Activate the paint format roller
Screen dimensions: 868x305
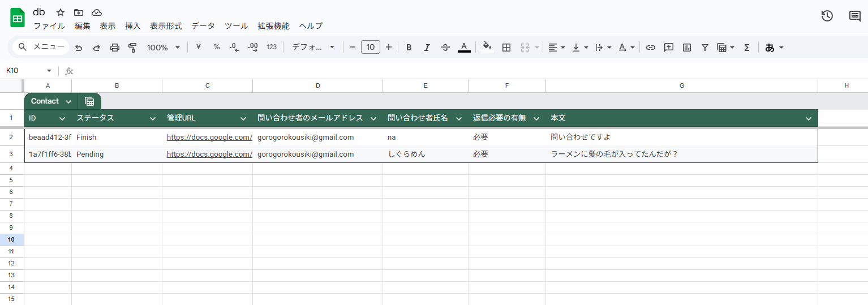(x=133, y=48)
